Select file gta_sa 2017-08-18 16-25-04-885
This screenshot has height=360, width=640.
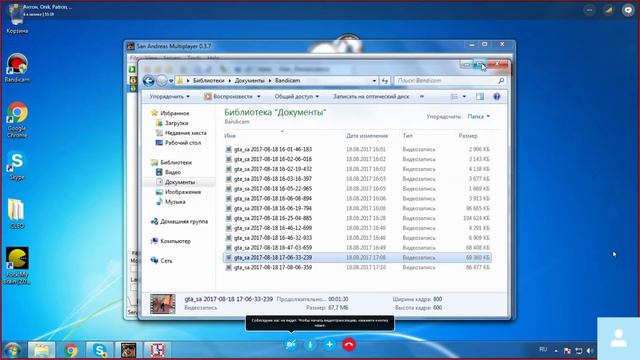[x=357, y=218]
